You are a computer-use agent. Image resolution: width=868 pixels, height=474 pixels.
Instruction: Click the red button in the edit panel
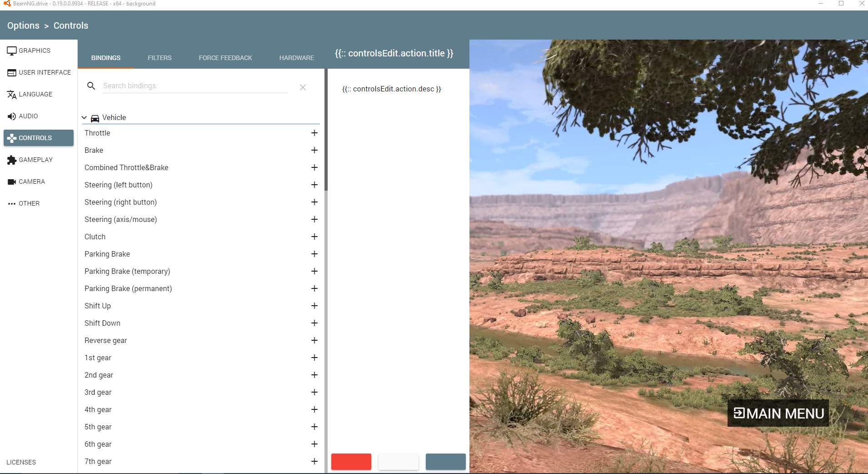(x=351, y=462)
